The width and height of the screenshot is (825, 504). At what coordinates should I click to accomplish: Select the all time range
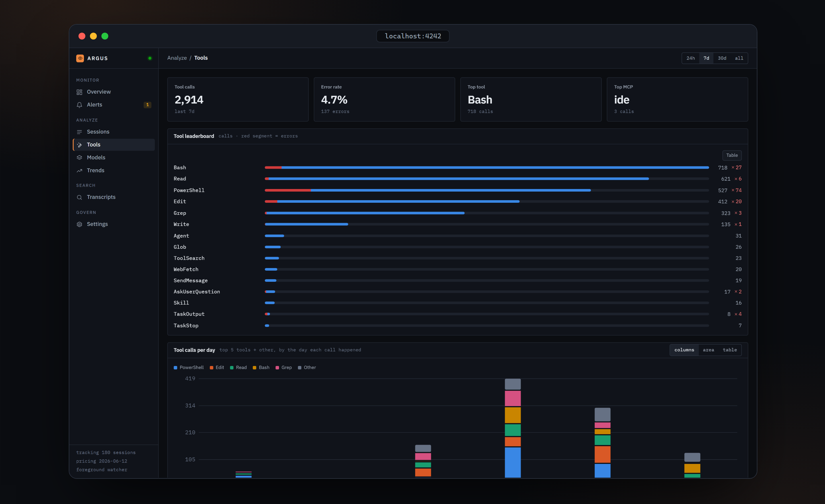(x=739, y=58)
